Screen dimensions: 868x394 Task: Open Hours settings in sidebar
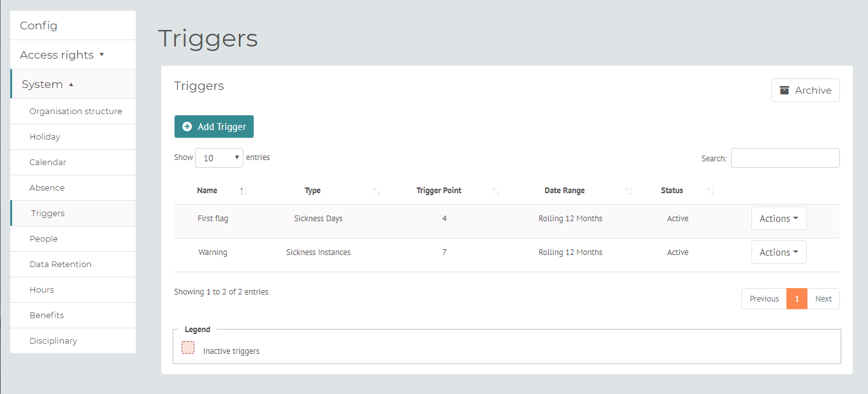[73, 289]
